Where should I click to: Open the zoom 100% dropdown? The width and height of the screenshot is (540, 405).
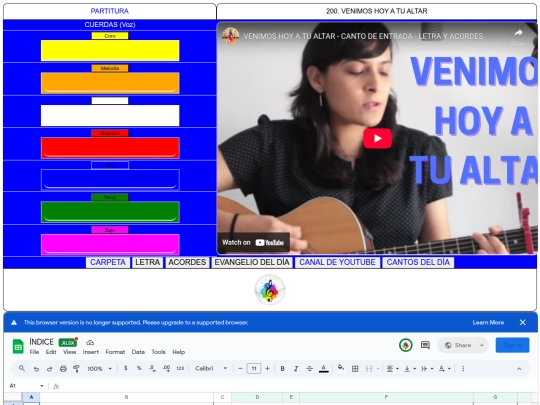pyautogui.click(x=99, y=368)
